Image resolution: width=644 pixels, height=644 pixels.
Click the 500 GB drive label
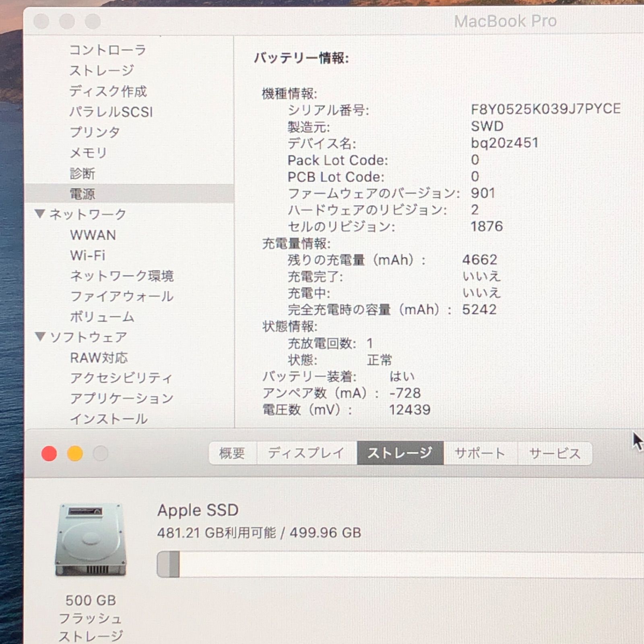point(91,601)
